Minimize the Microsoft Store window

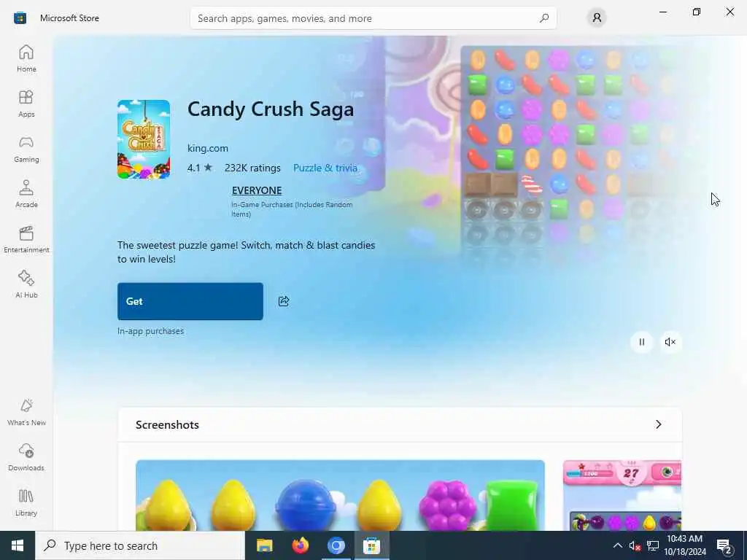point(663,12)
